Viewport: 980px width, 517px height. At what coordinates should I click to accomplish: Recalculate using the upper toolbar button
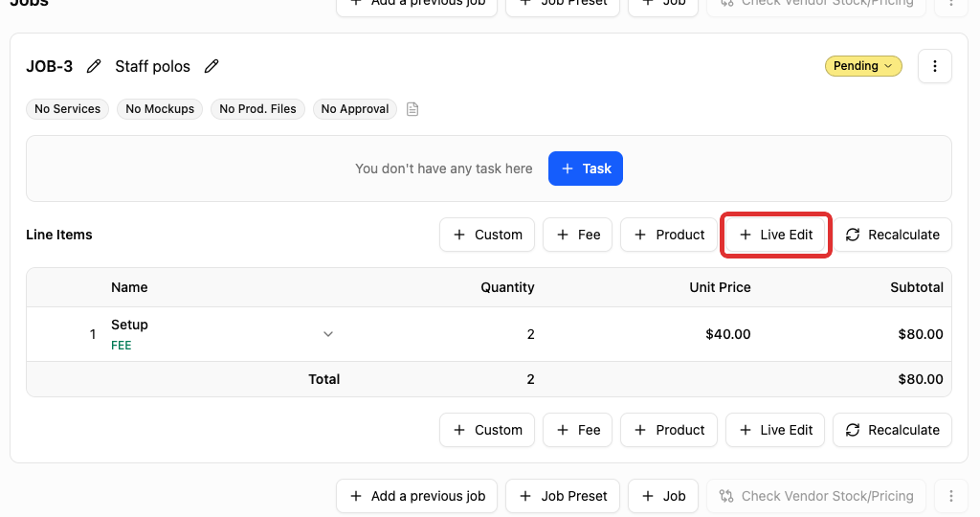(892, 235)
